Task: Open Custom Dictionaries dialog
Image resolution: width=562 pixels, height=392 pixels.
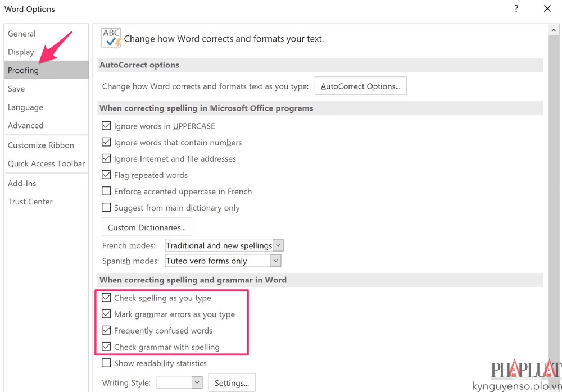Action: pos(147,227)
